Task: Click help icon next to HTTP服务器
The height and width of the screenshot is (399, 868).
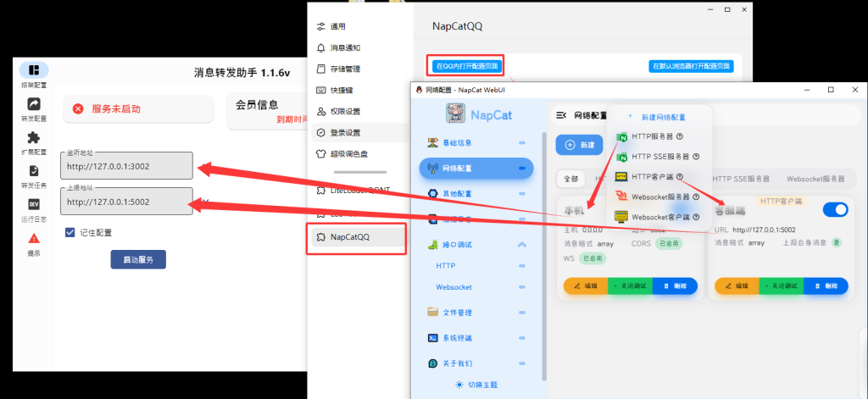Action: [x=680, y=136]
